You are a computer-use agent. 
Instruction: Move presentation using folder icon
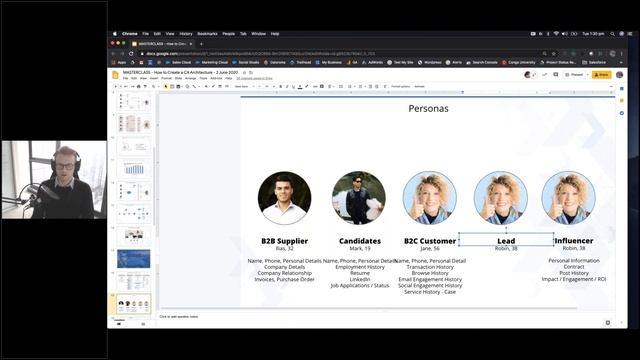[x=251, y=73]
